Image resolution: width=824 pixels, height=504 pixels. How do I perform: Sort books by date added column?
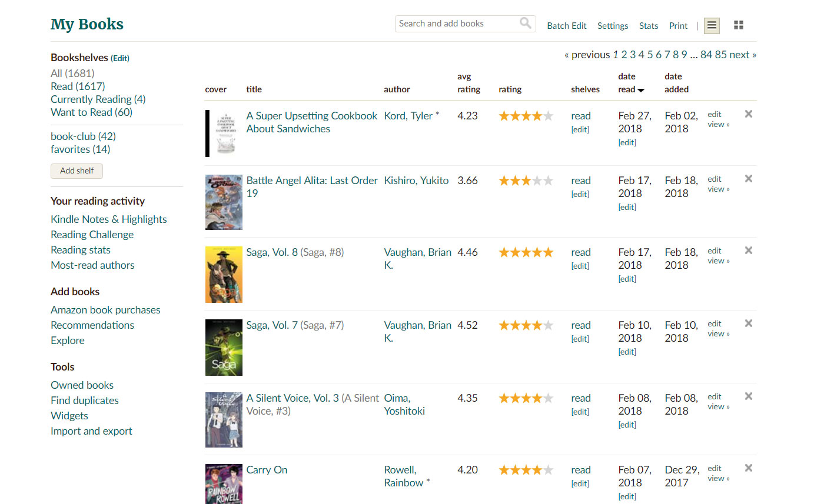(x=676, y=83)
